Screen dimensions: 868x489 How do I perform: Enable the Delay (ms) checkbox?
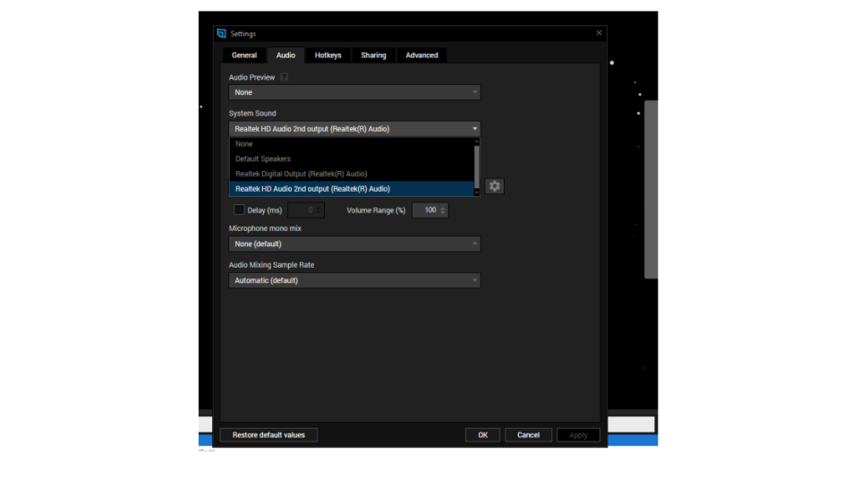coord(239,210)
